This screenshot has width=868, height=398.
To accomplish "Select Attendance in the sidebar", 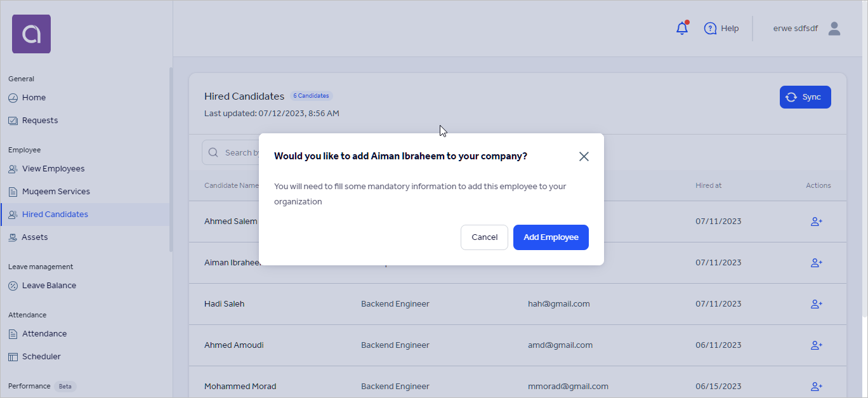I will pos(45,333).
